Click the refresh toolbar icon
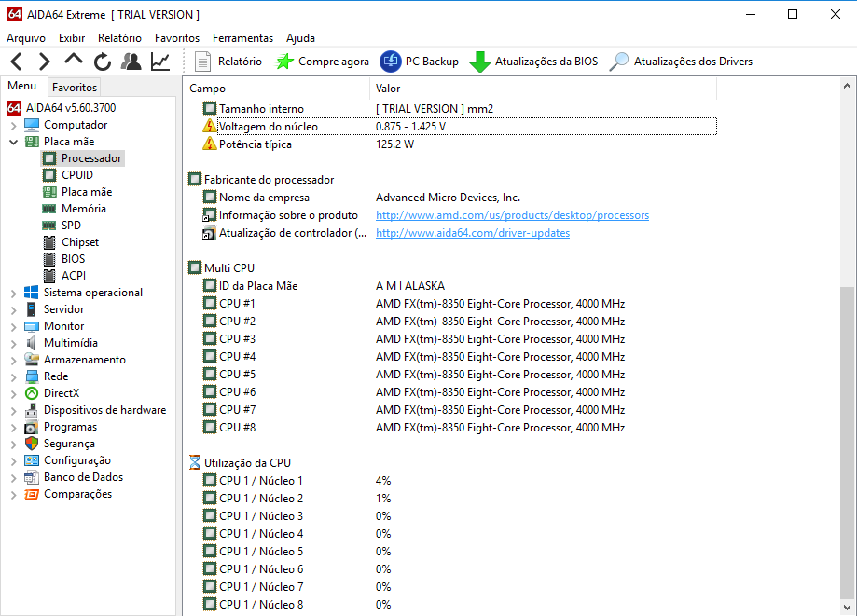This screenshot has height=616, width=857. point(103,62)
